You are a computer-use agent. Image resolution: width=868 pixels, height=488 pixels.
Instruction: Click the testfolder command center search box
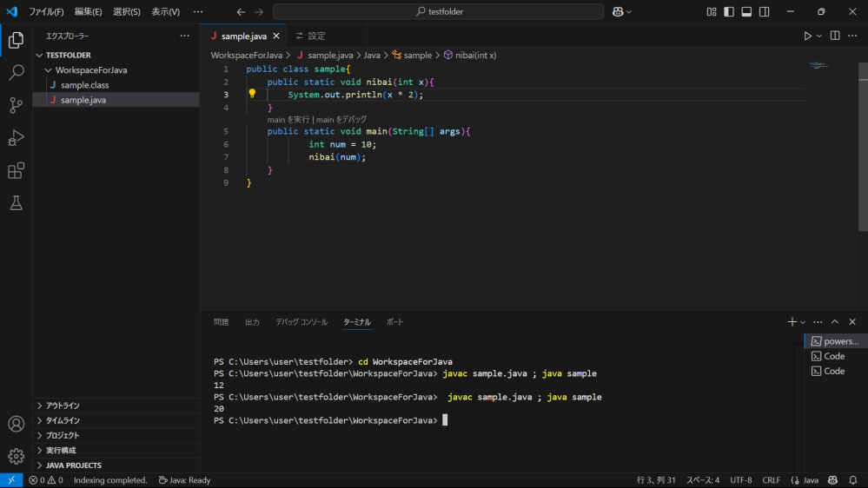(x=439, y=11)
